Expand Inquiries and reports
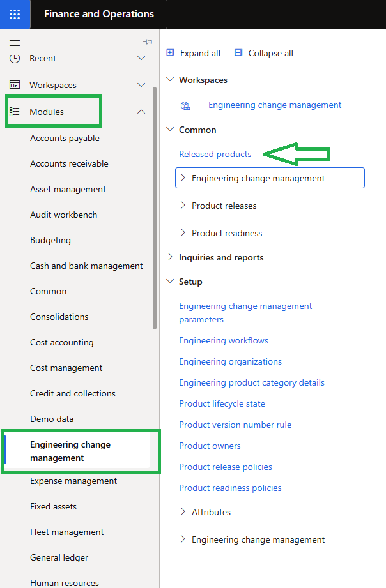The height and width of the screenshot is (588, 386). 170,257
